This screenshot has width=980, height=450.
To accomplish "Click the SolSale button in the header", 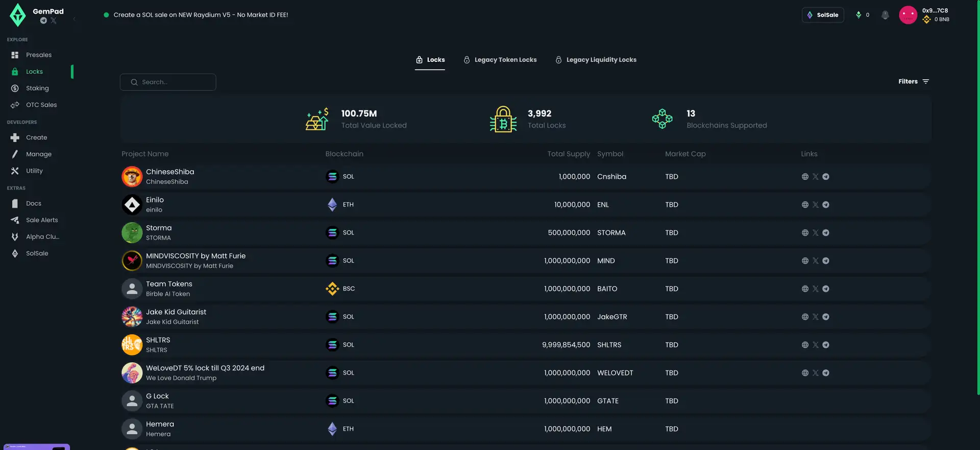I will coord(822,15).
